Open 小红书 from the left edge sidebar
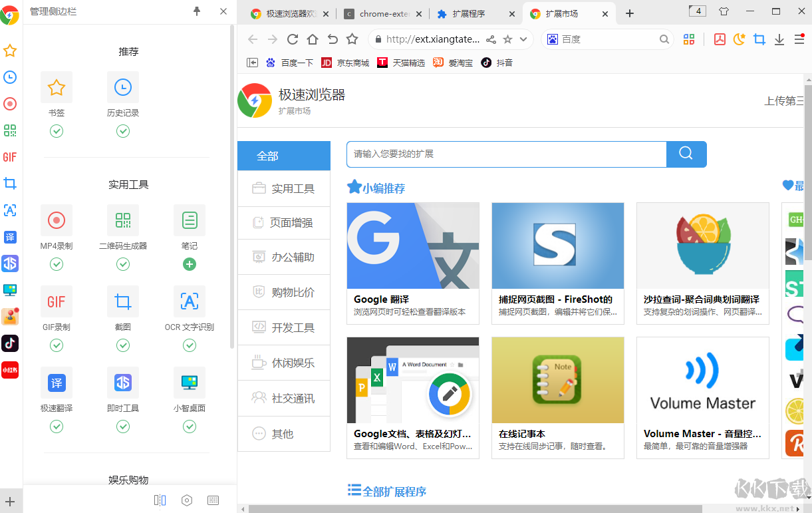812x513 pixels. coord(10,370)
